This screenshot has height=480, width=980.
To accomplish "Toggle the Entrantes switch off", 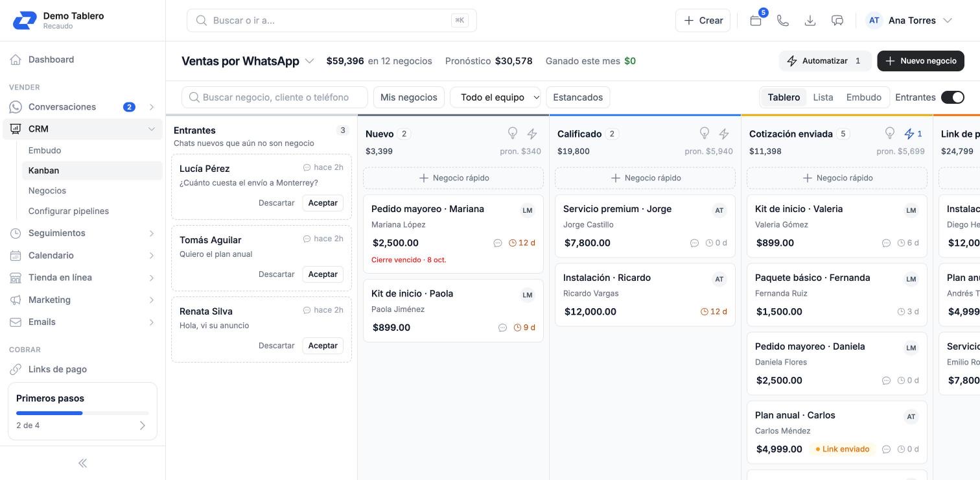I will (953, 97).
